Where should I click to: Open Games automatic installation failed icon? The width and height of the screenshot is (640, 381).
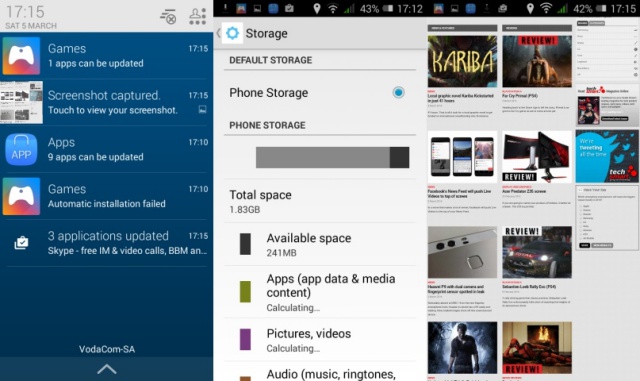21,196
